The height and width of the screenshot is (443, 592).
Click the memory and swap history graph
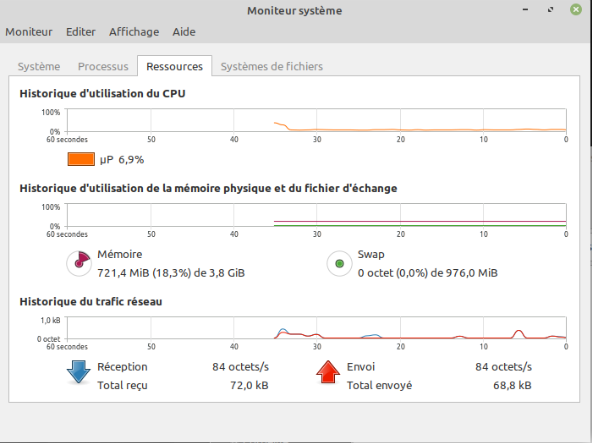[x=316, y=215]
